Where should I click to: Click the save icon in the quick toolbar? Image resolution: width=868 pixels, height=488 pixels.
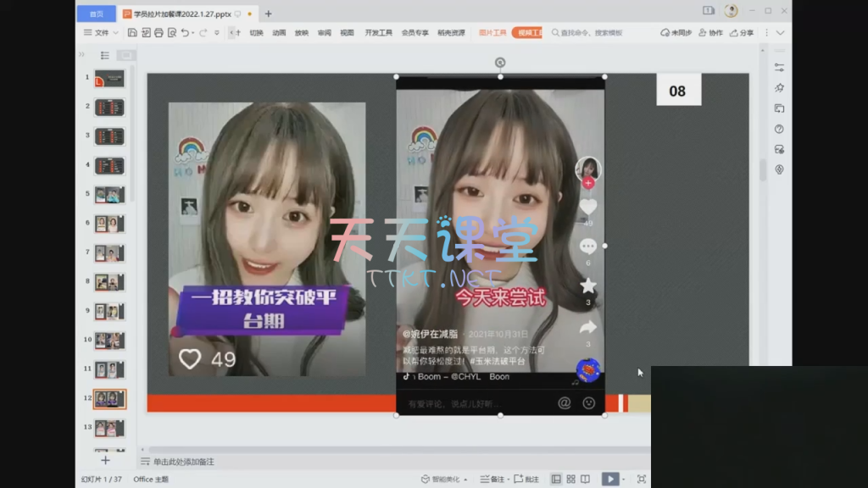[x=132, y=33]
